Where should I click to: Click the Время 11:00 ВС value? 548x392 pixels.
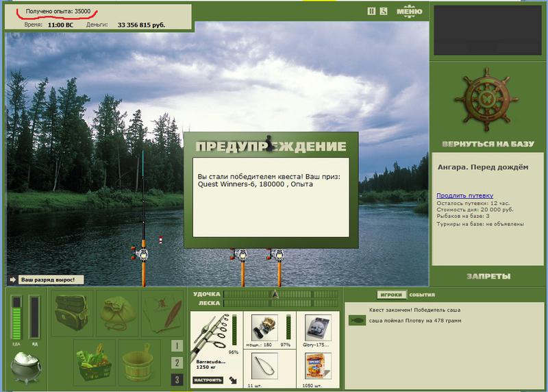60,25
